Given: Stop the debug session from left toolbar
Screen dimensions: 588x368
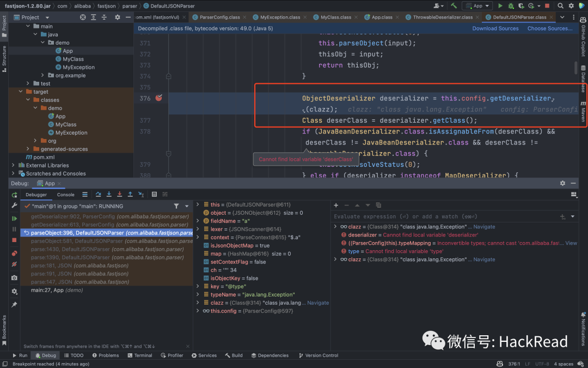Looking at the screenshot, I should click(x=14, y=240).
